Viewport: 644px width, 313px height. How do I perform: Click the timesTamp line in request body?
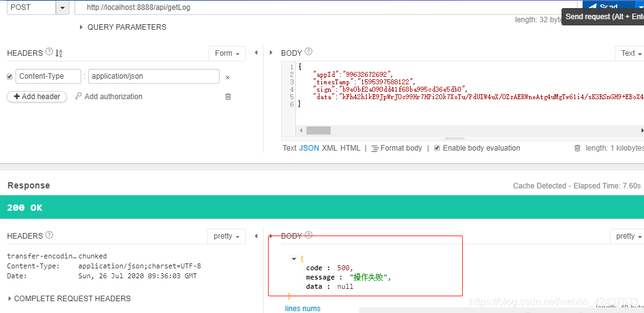coord(364,82)
